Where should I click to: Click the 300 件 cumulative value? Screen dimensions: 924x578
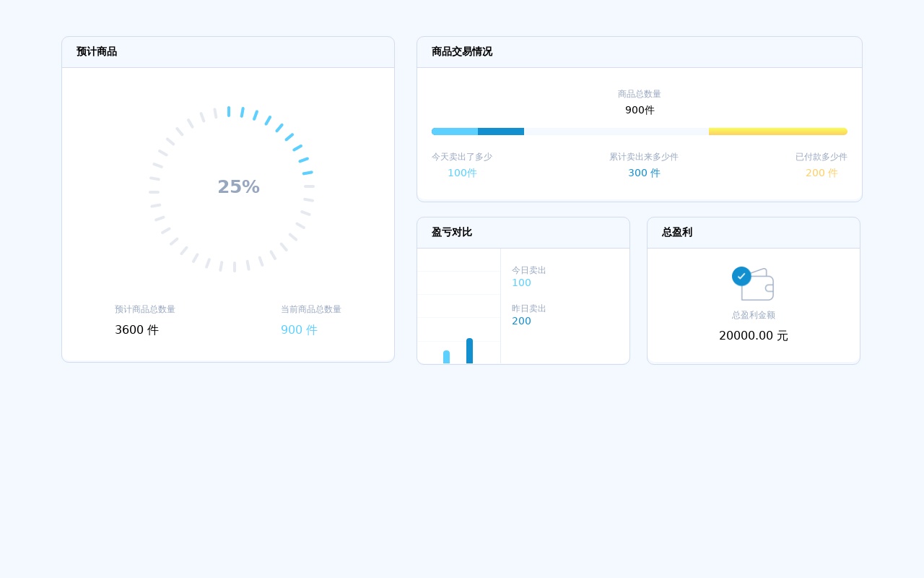[644, 173]
